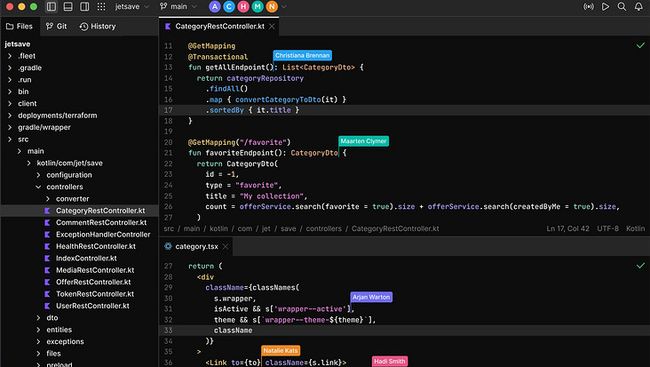Open the main branch dropdown
The image size is (650, 367).
pos(178,7)
